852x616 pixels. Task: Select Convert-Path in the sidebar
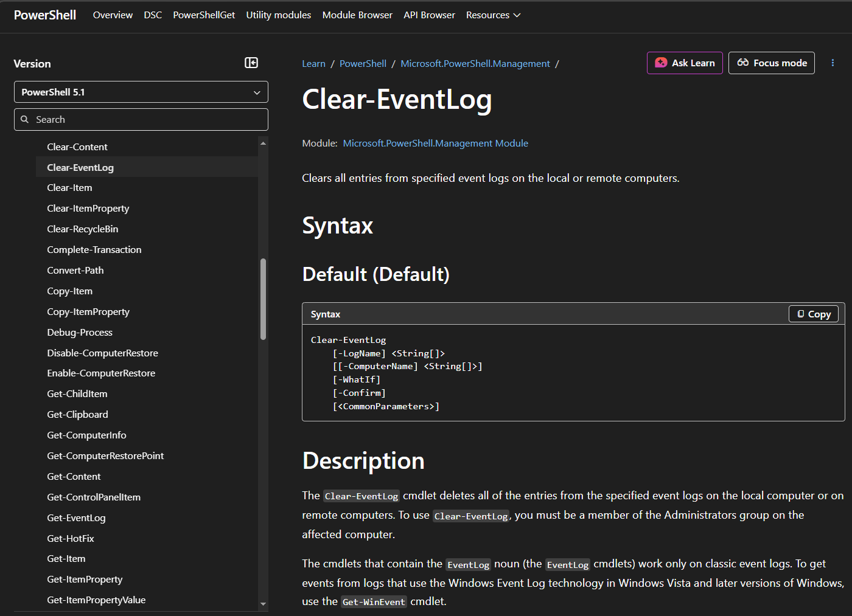tap(75, 271)
